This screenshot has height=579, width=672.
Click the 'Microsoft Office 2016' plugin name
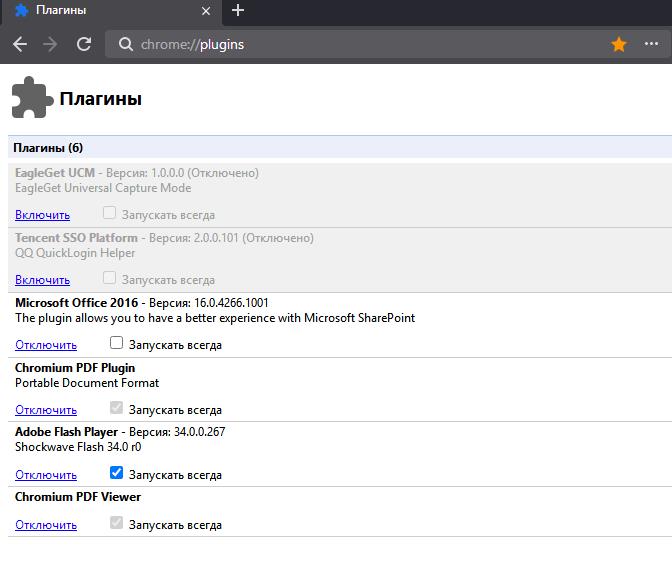77,303
